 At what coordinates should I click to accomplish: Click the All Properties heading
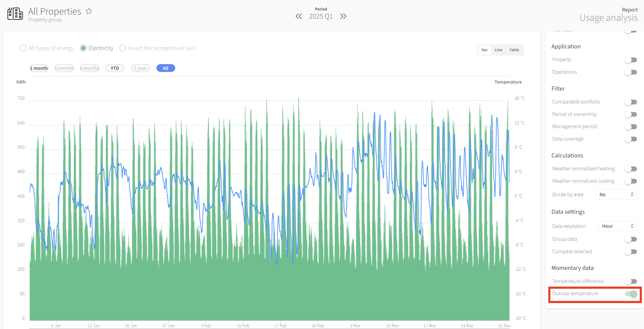[x=55, y=11]
